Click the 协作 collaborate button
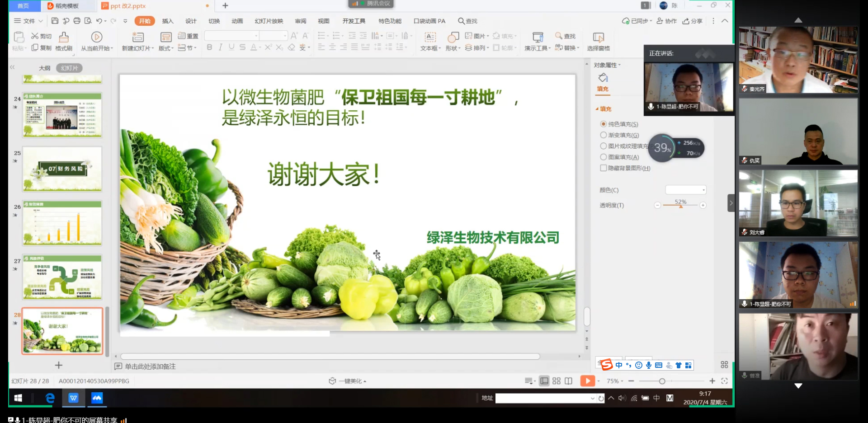 667,21
